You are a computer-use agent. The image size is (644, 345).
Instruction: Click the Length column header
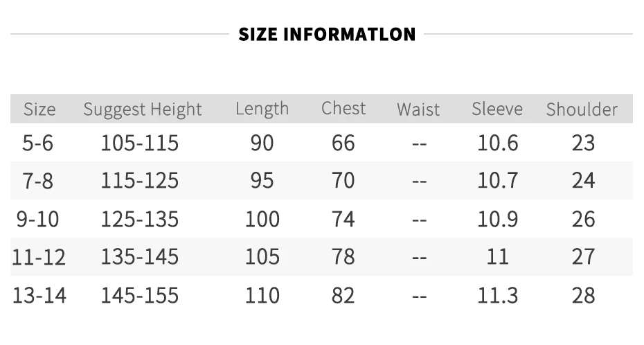tap(262, 109)
